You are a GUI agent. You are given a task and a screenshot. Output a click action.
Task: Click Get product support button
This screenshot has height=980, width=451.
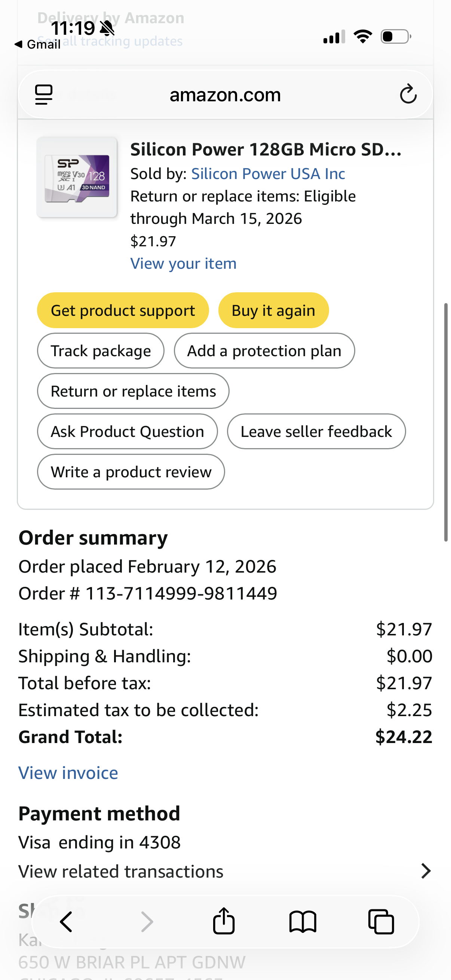click(x=123, y=311)
